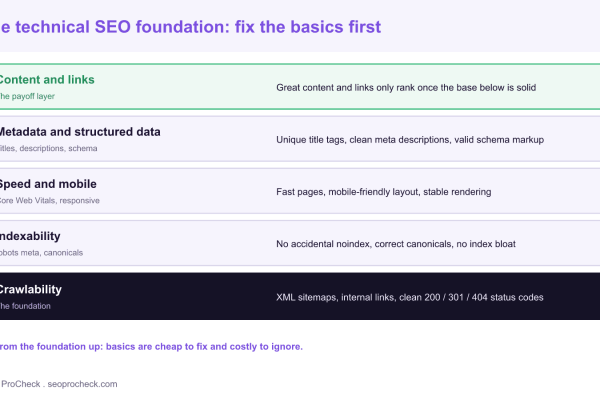Click 'Fast pages, mobile-friendly layout, stable rendering'
Screen dimensions: 600x400
384,192
